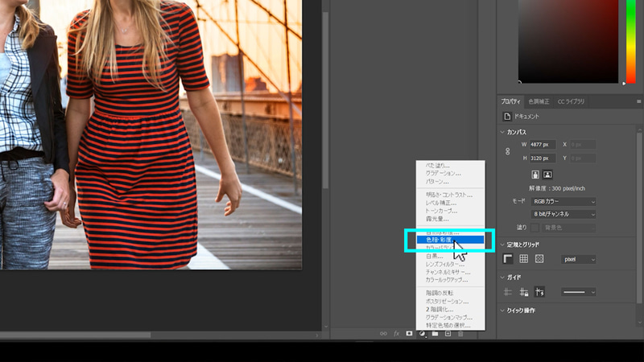
Task: Click the 塗り fill color swatch
Action: click(x=535, y=228)
